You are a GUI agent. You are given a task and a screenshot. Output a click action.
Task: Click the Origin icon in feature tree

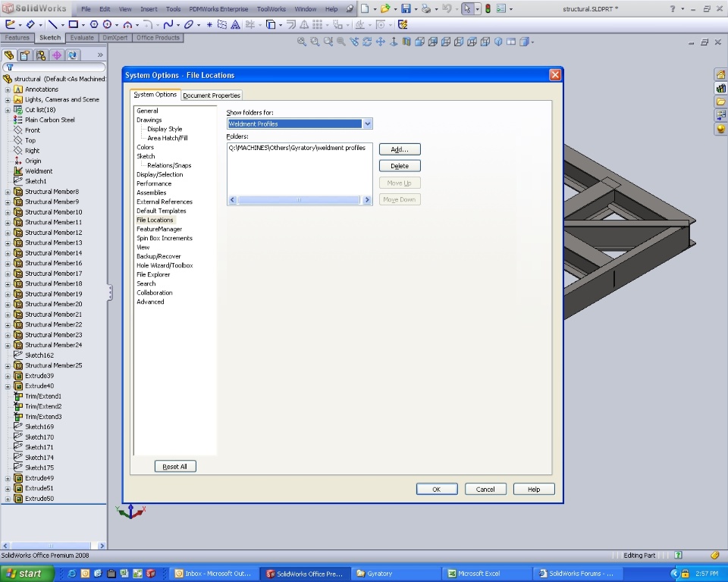point(19,161)
